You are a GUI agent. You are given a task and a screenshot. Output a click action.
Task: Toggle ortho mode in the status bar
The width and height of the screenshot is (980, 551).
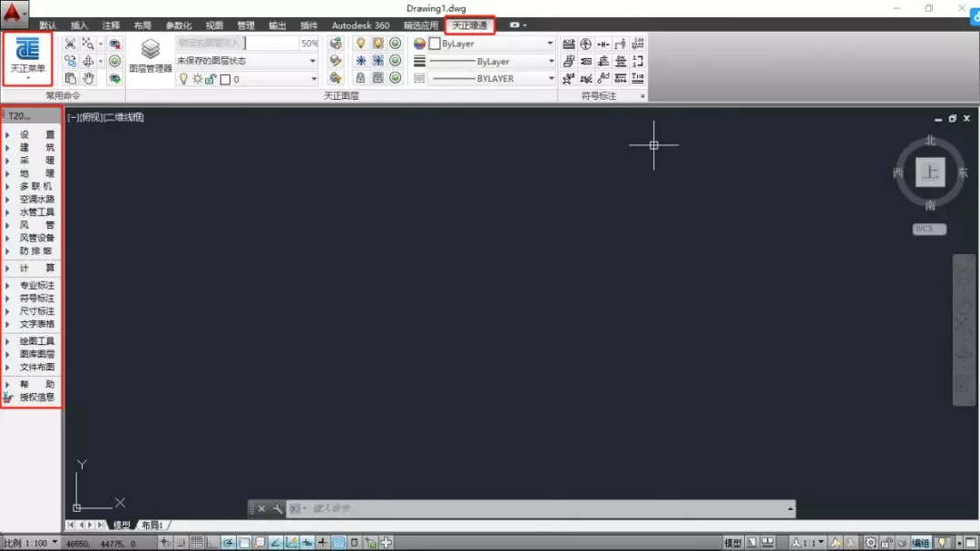point(211,543)
